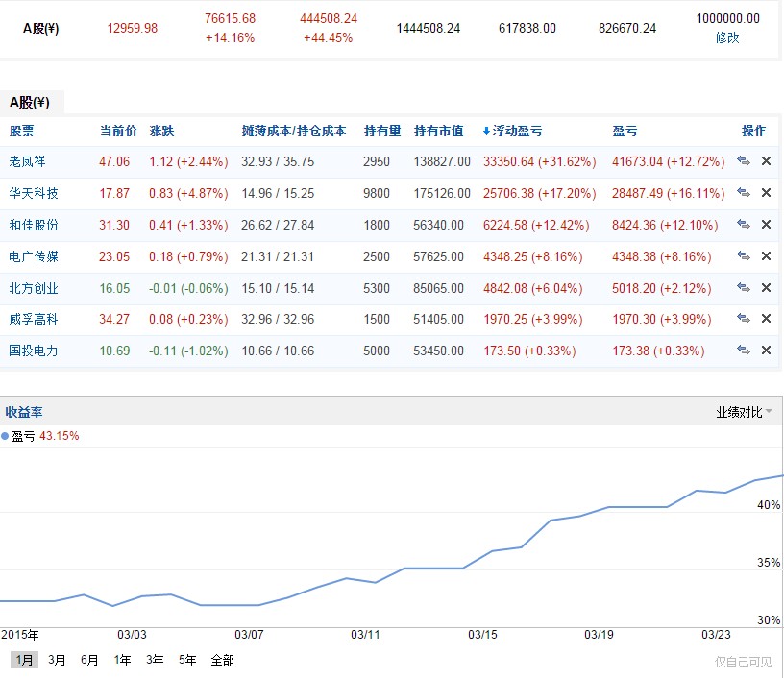Click the 修改 link under principal
The width and height of the screenshot is (784, 678).
(x=727, y=38)
